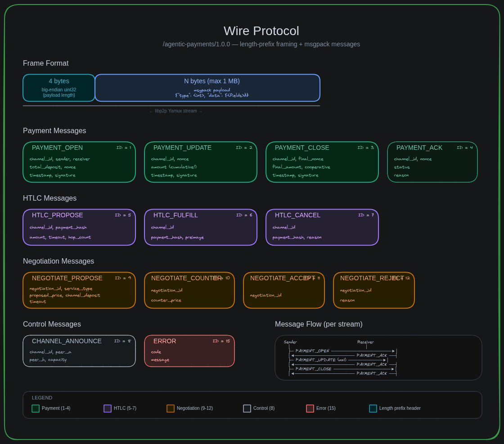Click the 'ID = 6' badge on HTLC_FULFILL

coord(245,215)
